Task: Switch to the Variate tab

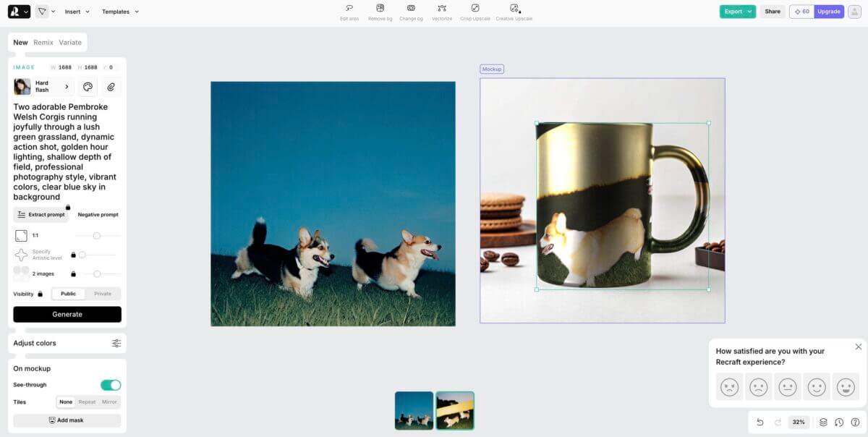Action: (x=70, y=43)
